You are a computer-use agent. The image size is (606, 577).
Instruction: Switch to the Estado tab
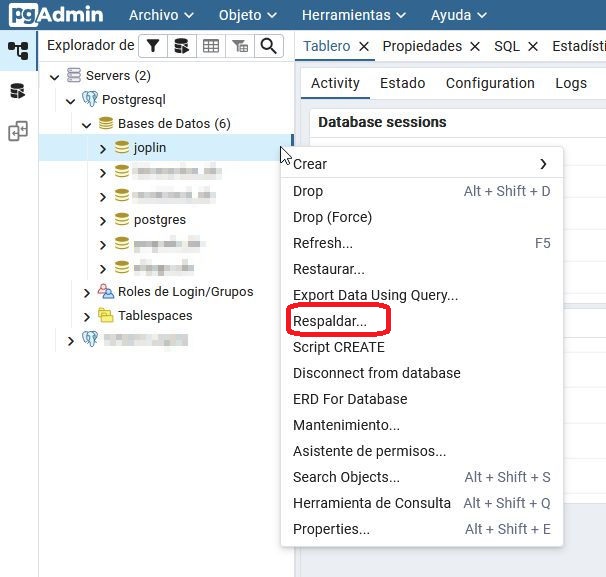tap(402, 83)
